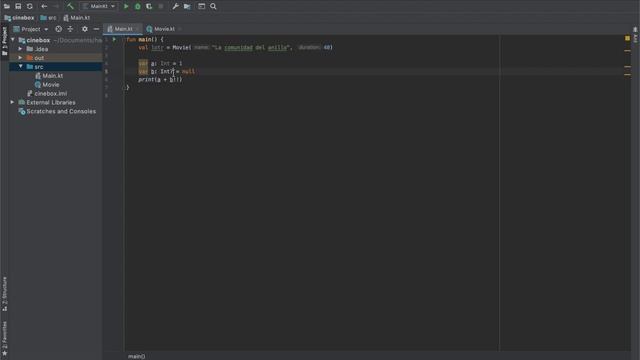Open Movie in the project tree
Viewport: 640px width, 360px height.
coord(47,85)
